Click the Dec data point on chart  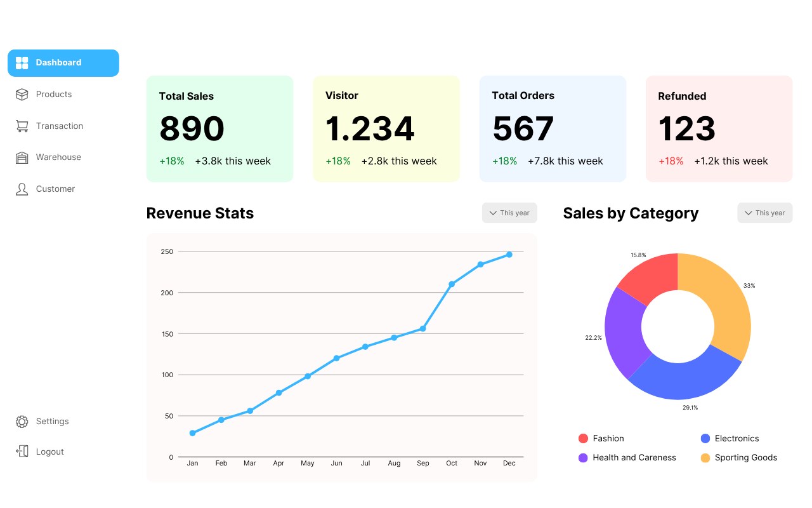point(509,255)
